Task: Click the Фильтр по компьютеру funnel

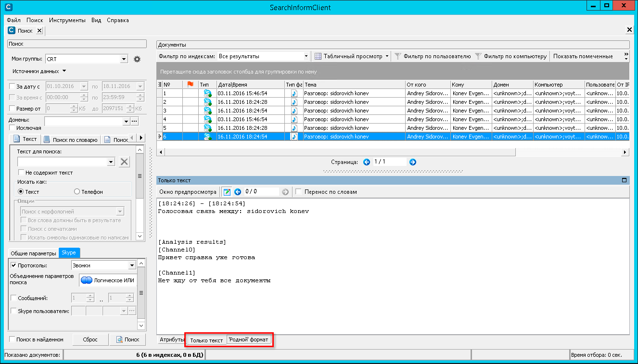Action: pos(478,56)
